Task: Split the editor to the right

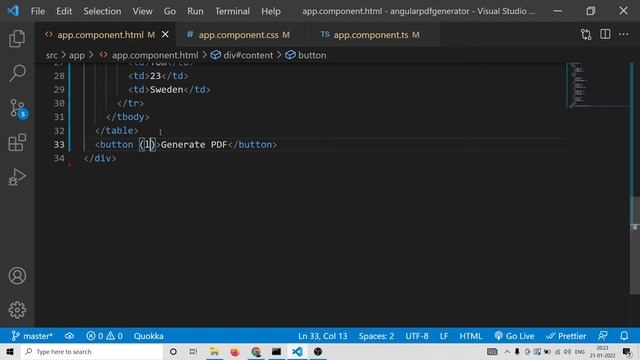Action: [x=605, y=35]
